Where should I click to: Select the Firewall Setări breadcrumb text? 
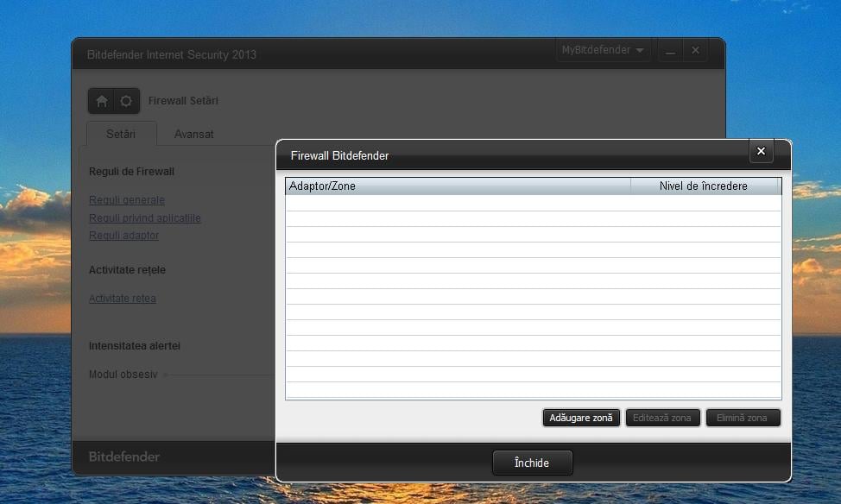click(183, 101)
